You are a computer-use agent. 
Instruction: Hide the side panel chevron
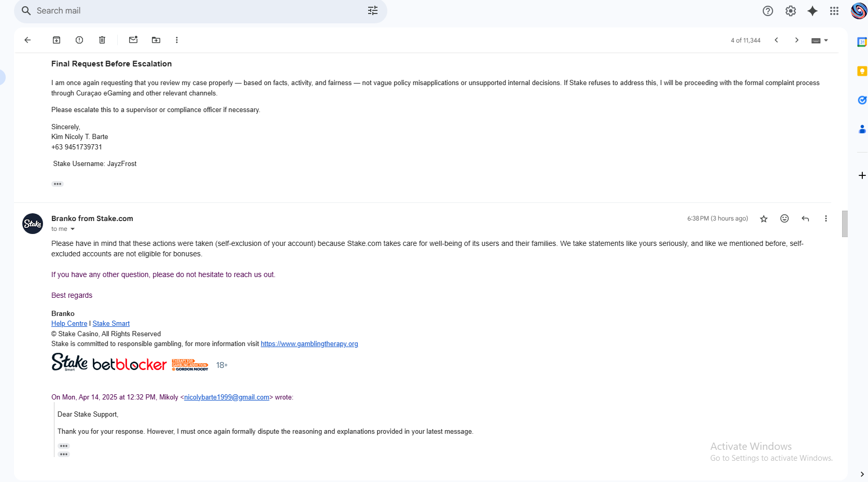(x=862, y=474)
